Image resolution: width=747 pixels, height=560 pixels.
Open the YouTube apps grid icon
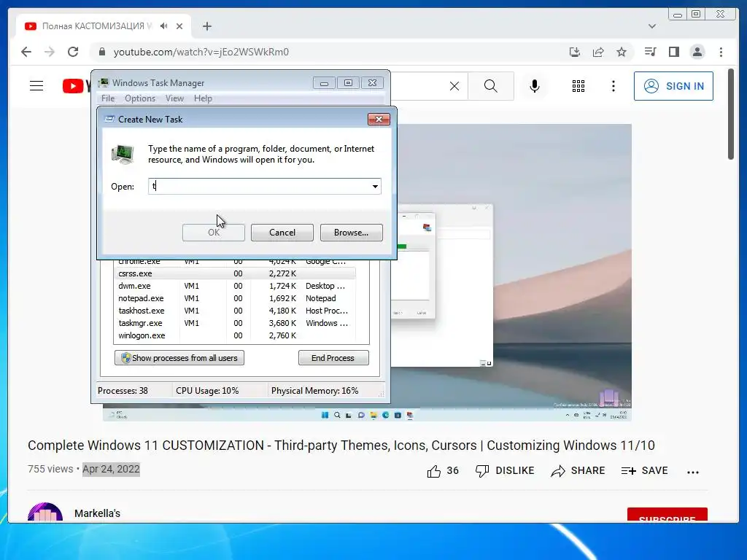point(578,86)
